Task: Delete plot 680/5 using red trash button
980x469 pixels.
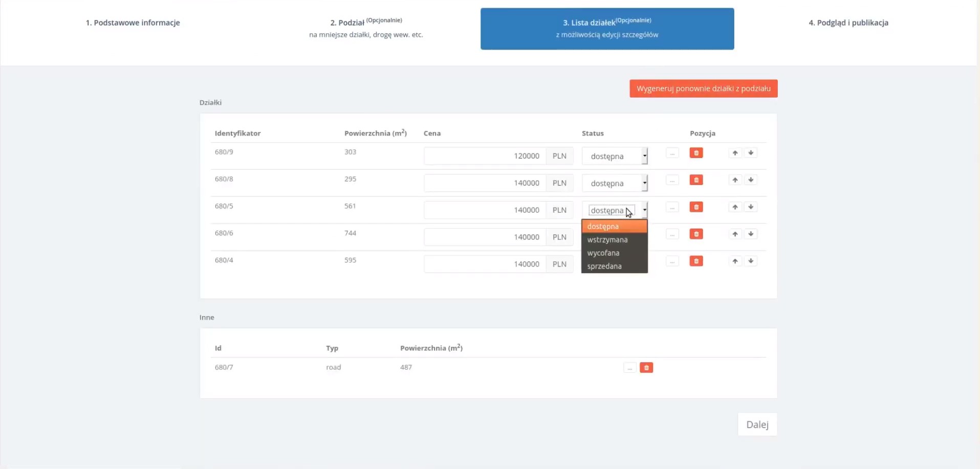Action: point(696,207)
